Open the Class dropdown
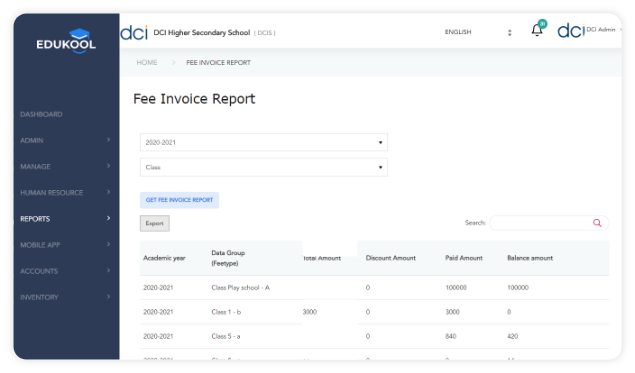635x373 pixels. [x=264, y=167]
